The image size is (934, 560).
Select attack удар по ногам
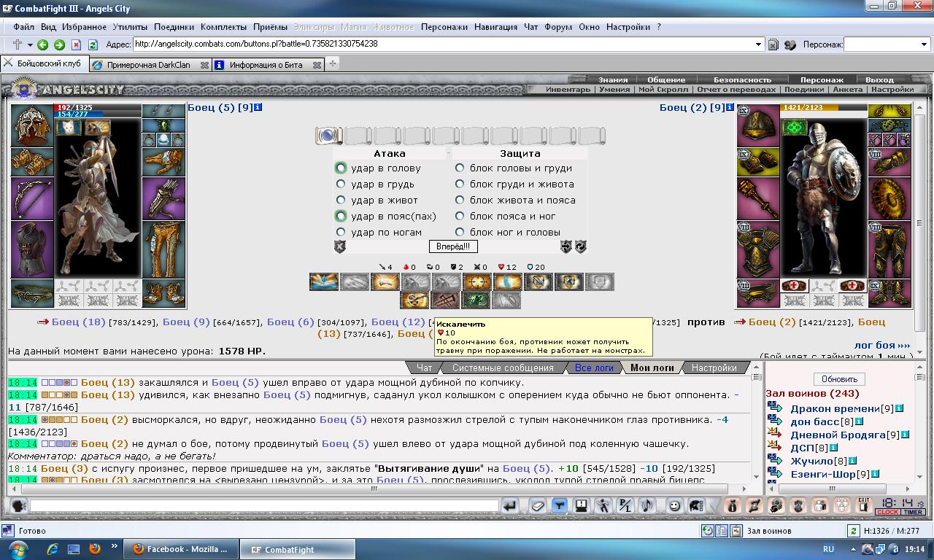341,232
